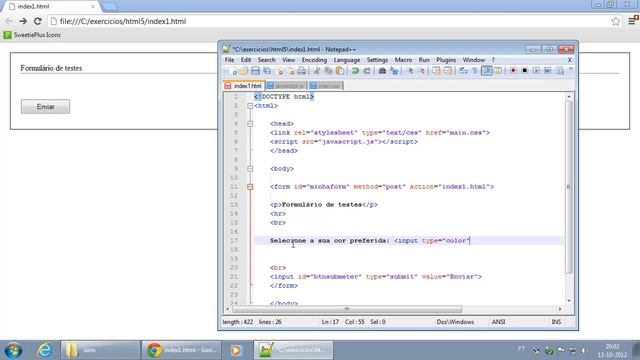Screen dimensions: 640x360
Task: Switch to the javascript.js editor tab
Action: pos(286,86)
